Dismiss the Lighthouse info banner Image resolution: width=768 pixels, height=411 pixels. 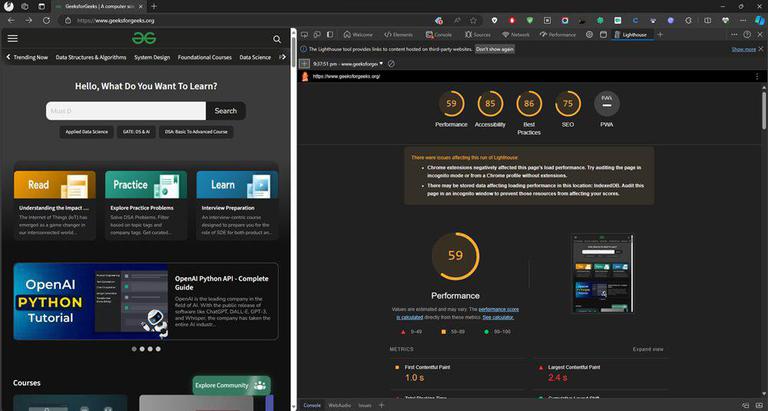click(x=761, y=49)
